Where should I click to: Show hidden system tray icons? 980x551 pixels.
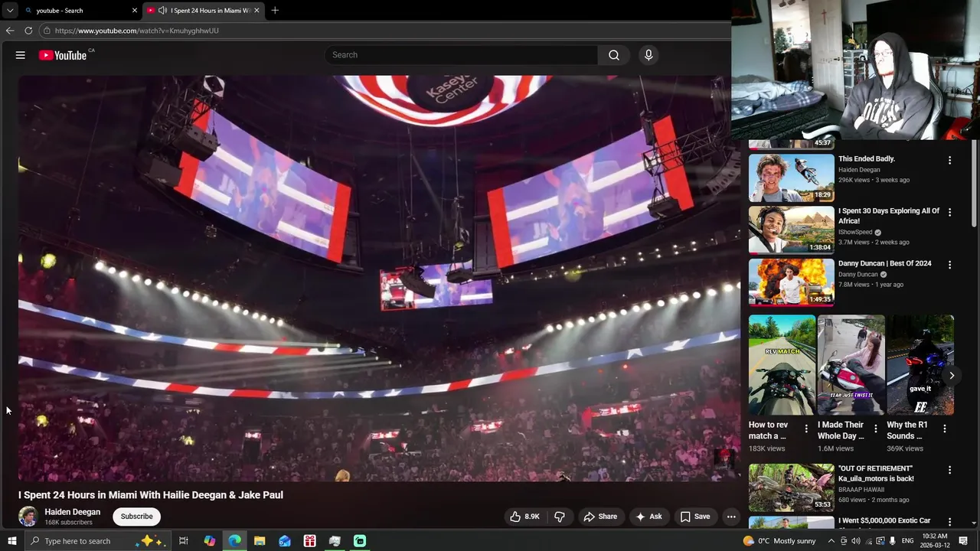[x=831, y=541]
